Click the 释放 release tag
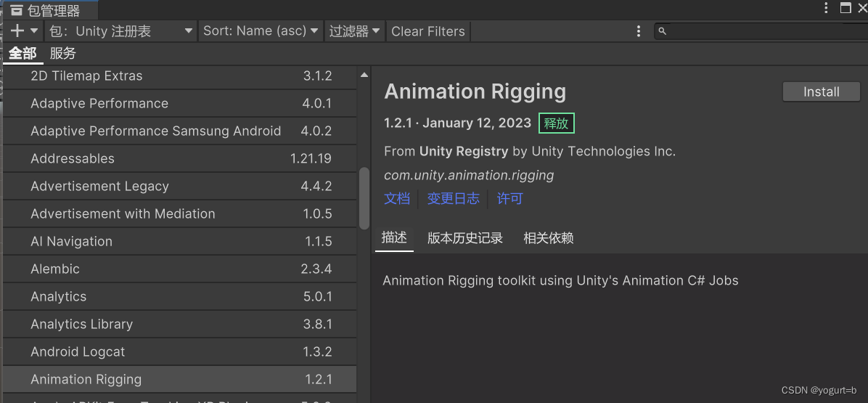The image size is (868, 403). (x=557, y=123)
